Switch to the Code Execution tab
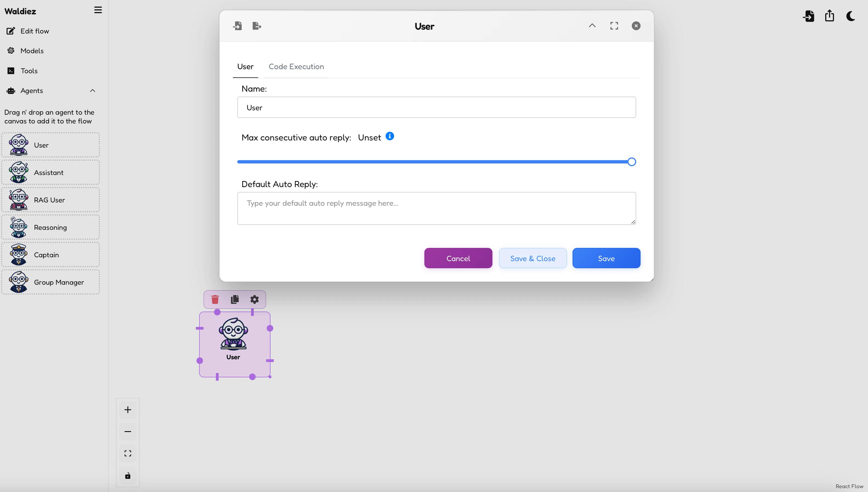Screen dimensions: 868x492 (x=297, y=67)
